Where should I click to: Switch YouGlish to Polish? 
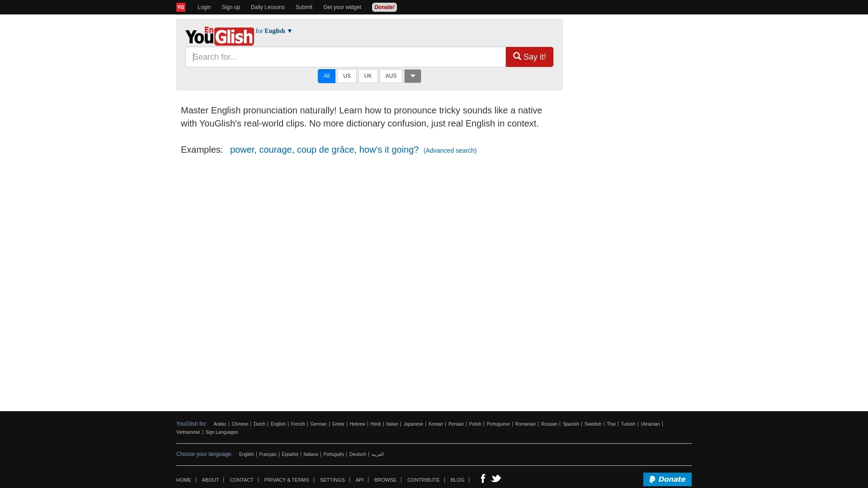coord(475,424)
